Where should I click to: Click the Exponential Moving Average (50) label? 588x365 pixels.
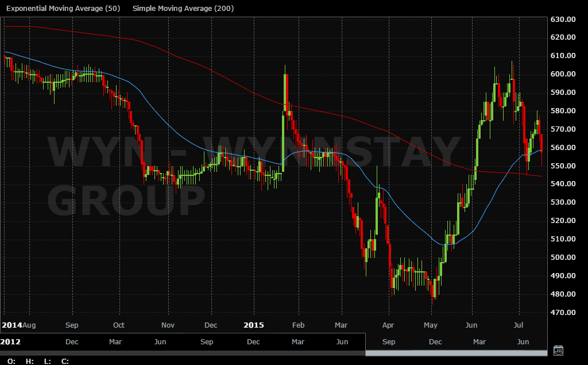pyautogui.click(x=64, y=9)
